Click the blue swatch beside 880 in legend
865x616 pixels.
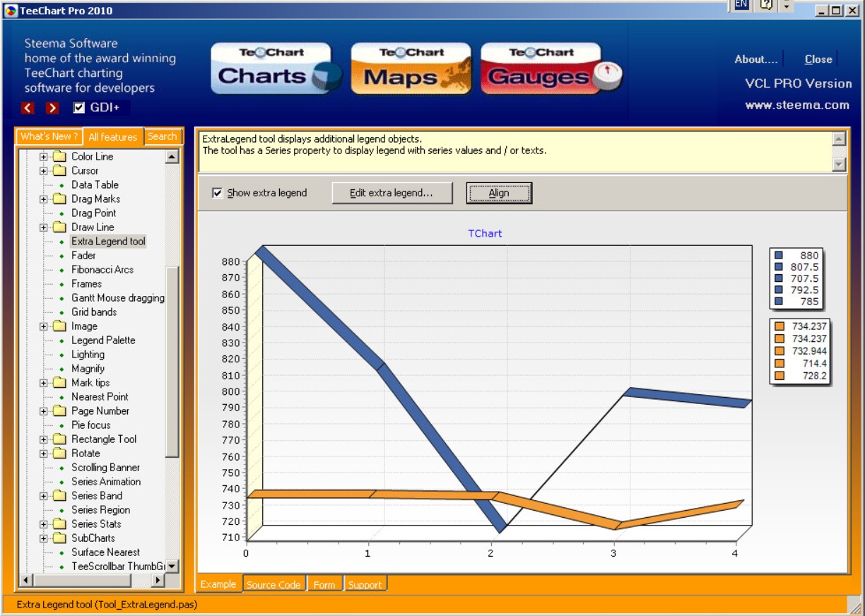point(779,256)
